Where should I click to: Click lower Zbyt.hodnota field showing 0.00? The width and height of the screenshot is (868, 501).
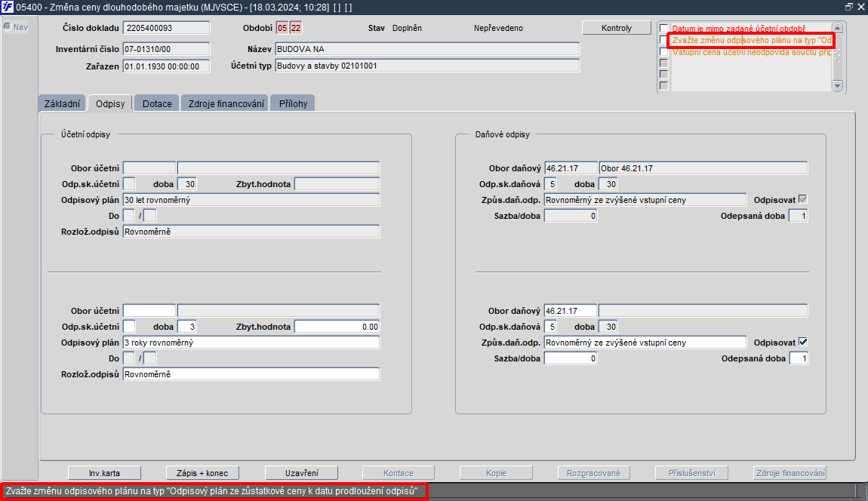pyautogui.click(x=337, y=327)
